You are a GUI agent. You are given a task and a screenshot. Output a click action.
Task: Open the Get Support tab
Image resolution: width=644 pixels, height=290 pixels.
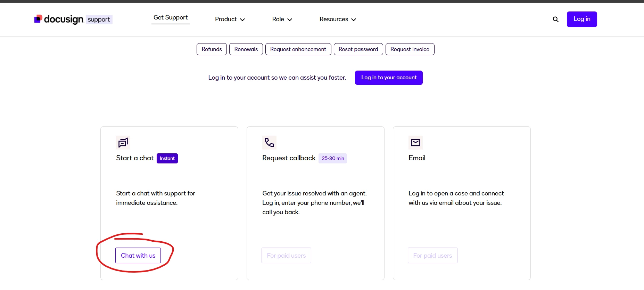(x=171, y=18)
